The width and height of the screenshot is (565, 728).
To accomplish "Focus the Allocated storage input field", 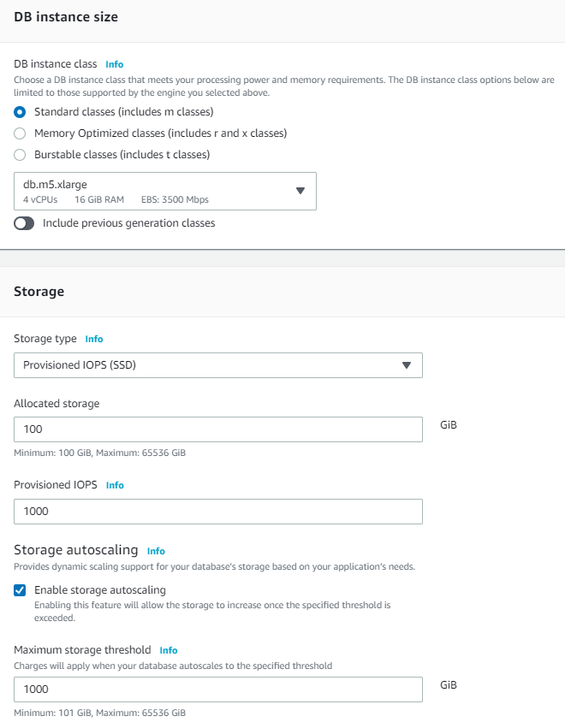I will tap(218, 429).
